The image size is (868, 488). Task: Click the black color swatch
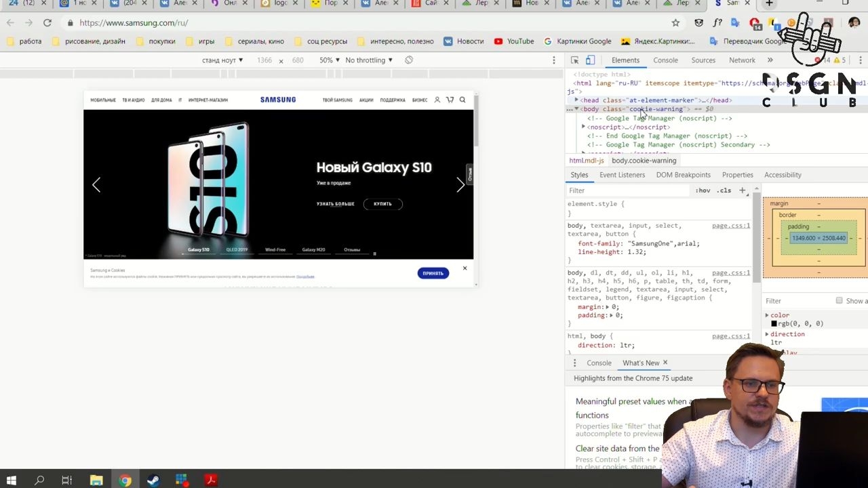pos(774,324)
